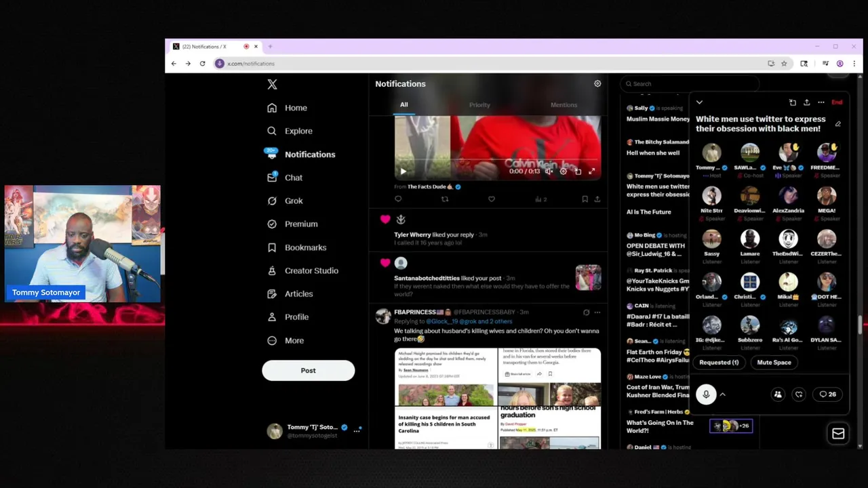
Task: Click the Post button
Action: pos(309,370)
